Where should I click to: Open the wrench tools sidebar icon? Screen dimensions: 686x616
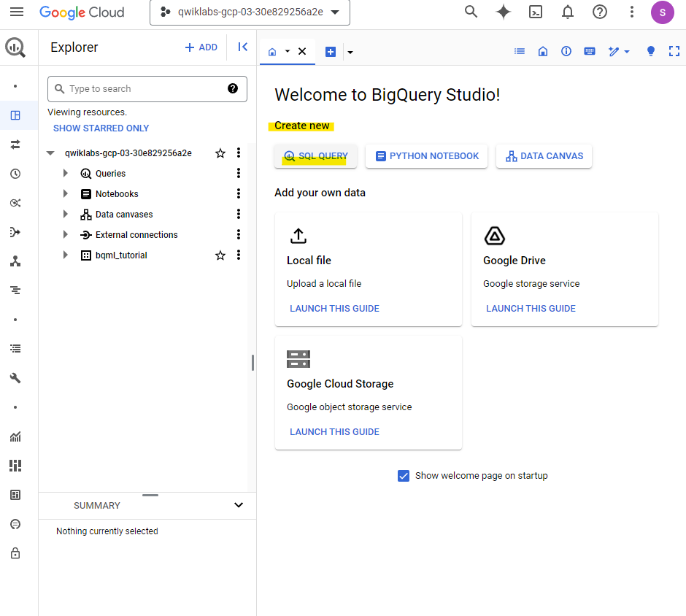[x=15, y=378]
